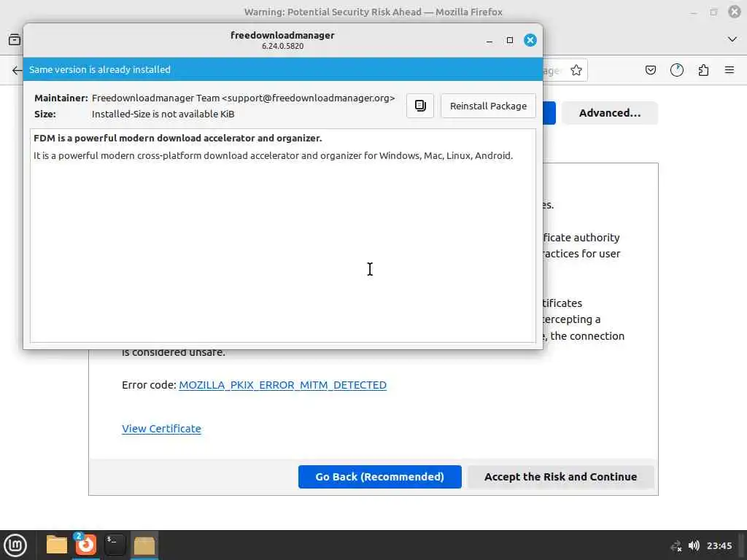Select package installer taskbar item
This screenshot has width=747, height=560.
click(x=144, y=545)
